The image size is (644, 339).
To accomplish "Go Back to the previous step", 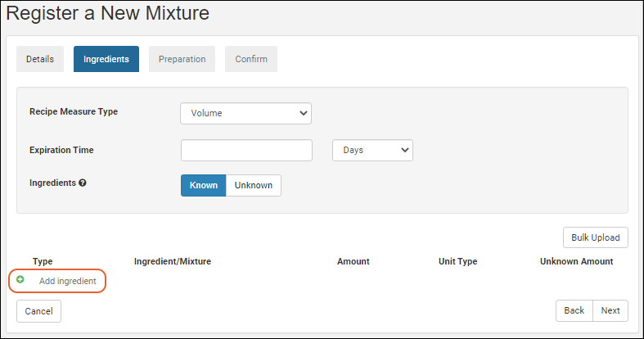I will pyautogui.click(x=574, y=310).
